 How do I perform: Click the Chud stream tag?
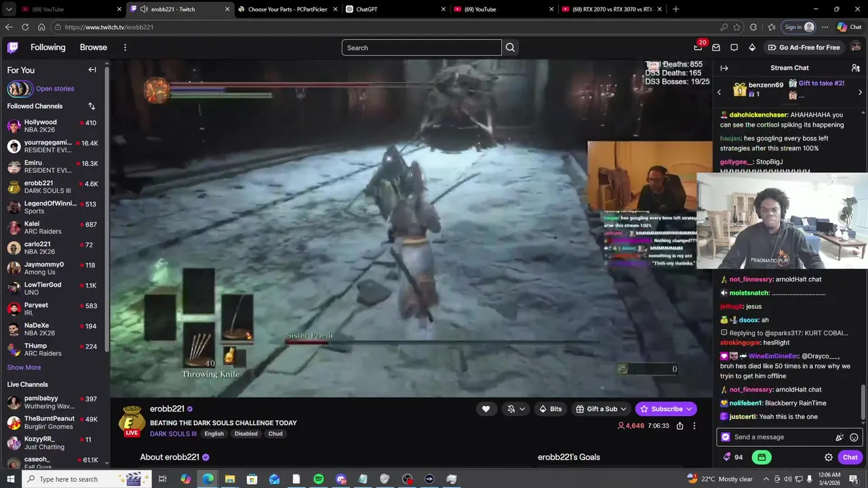(275, 434)
